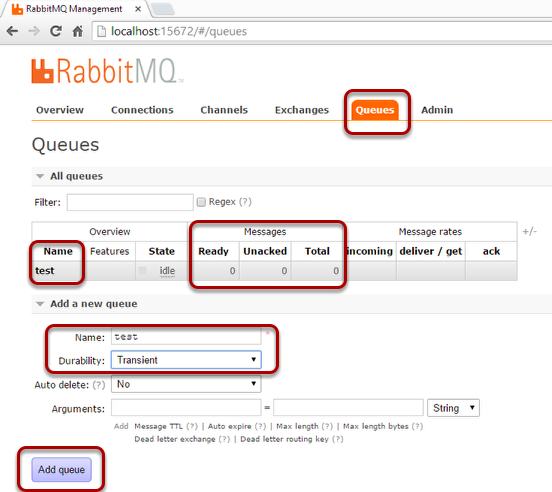
Task: Add the Message TTL argument
Action: [158, 426]
